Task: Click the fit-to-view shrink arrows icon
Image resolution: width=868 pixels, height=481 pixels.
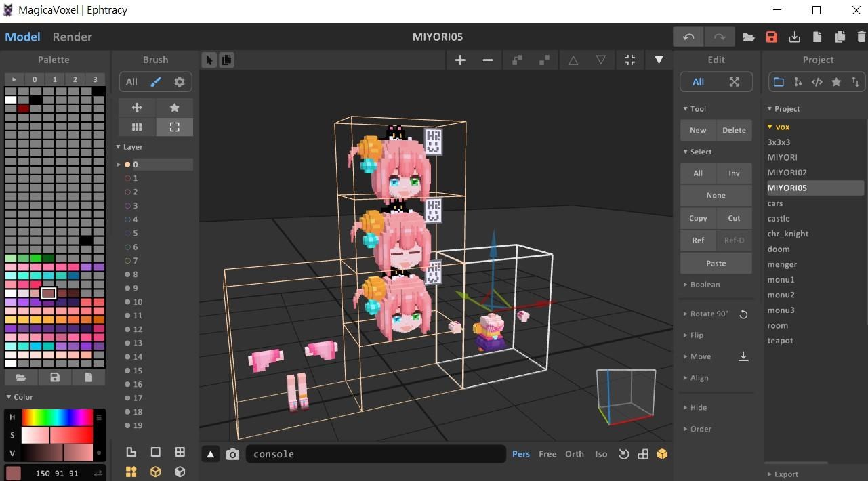Action: [629, 60]
